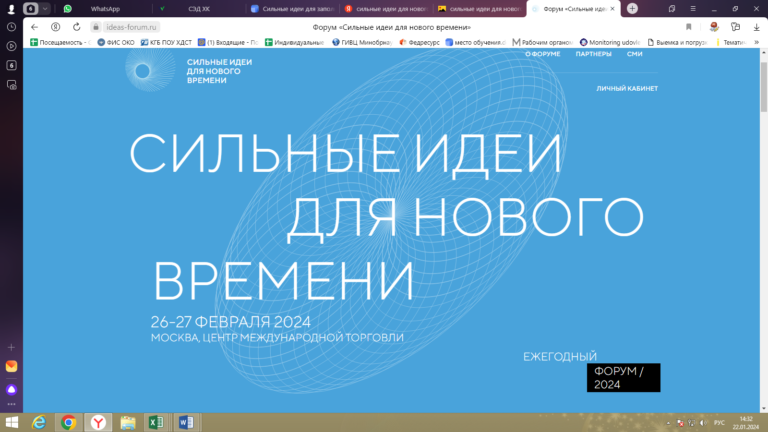Switch to the Yandex search tab with red Я icon
The image size is (768, 432).
(x=386, y=9)
